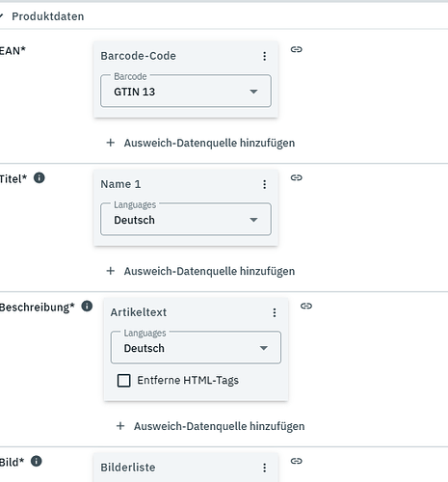The height and width of the screenshot is (482, 448).
Task: Show info tooltip for Beschreibung
Action: [x=87, y=306]
